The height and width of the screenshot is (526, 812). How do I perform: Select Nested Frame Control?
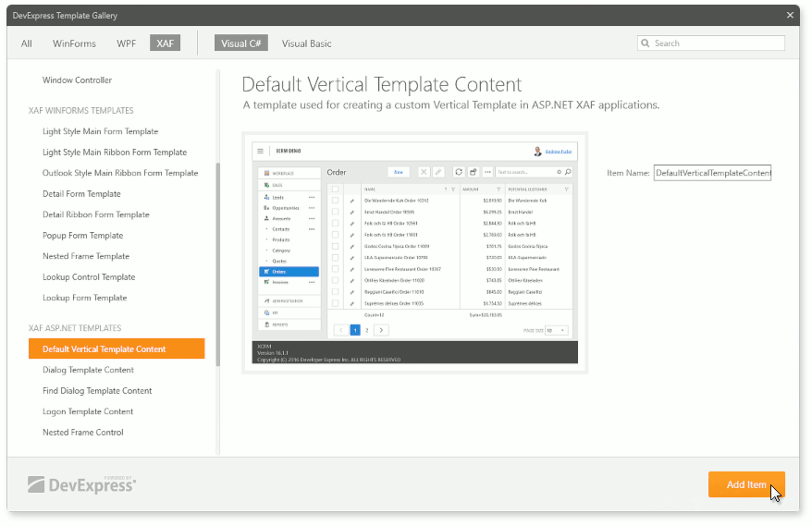pyautogui.click(x=83, y=433)
